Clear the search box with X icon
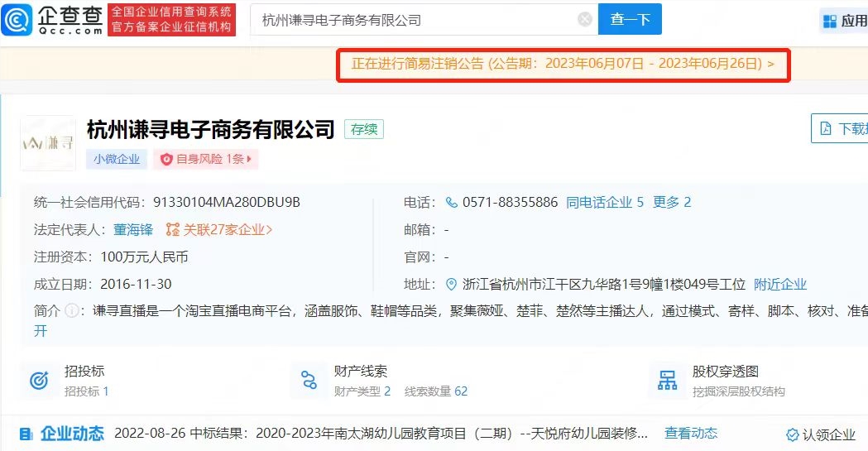868x451 pixels. pos(584,20)
